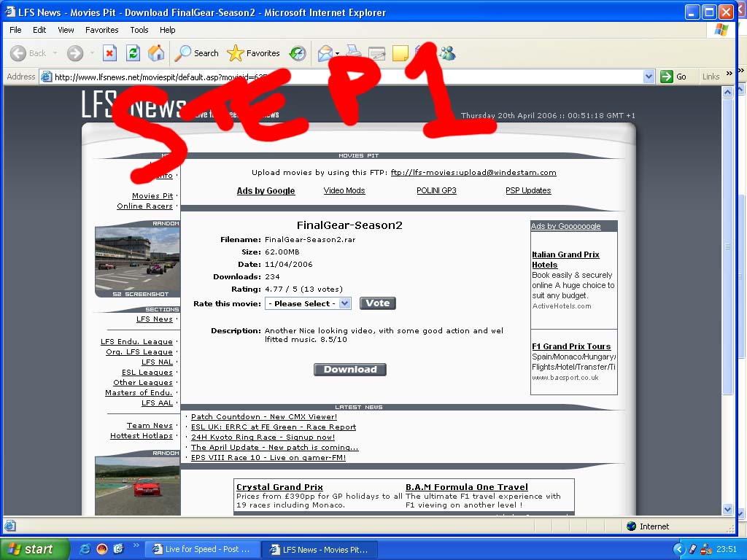
Task: Open Favorites star in toolbar
Action: [x=253, y=53]
